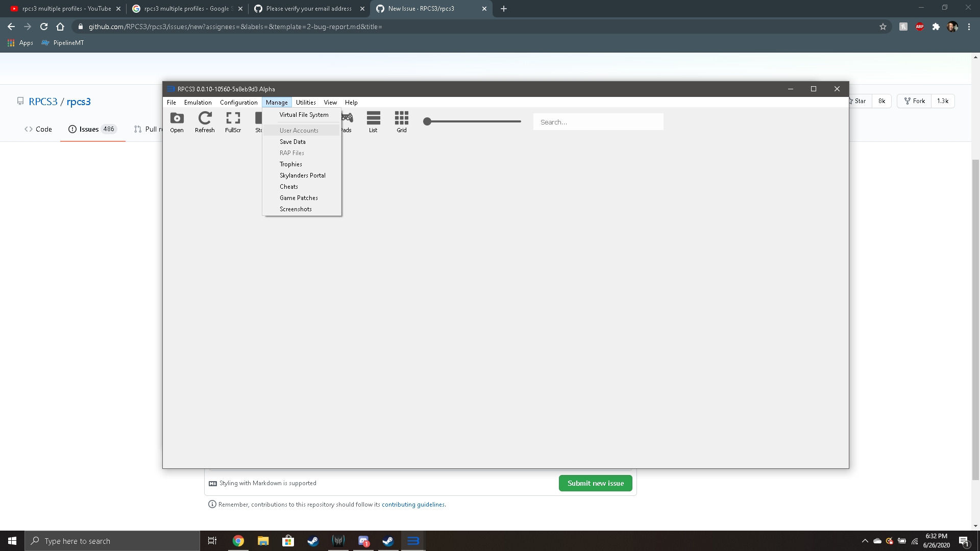Refresh the game list
This screenshot has width=980, height=551.
click(x=205, y=121)
